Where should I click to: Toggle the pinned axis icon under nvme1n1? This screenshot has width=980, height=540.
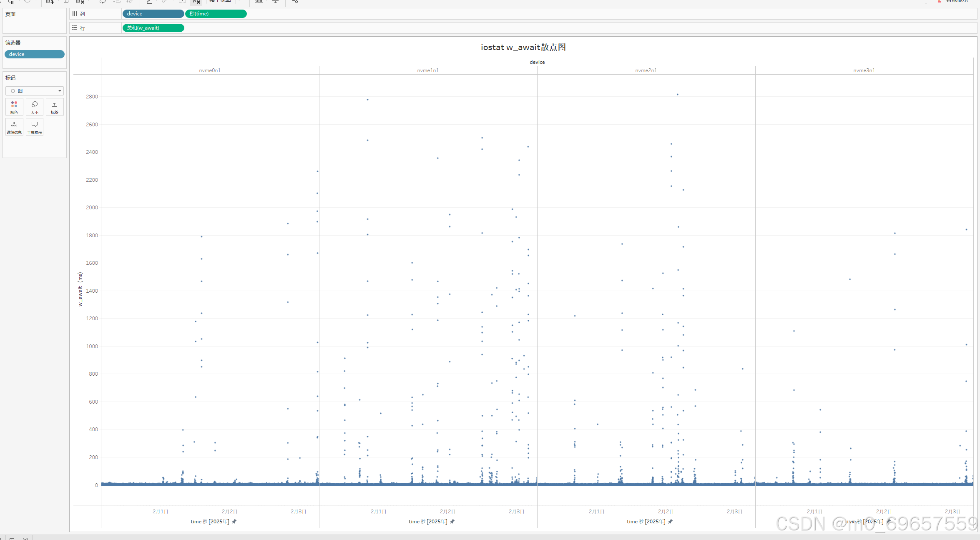452,521
